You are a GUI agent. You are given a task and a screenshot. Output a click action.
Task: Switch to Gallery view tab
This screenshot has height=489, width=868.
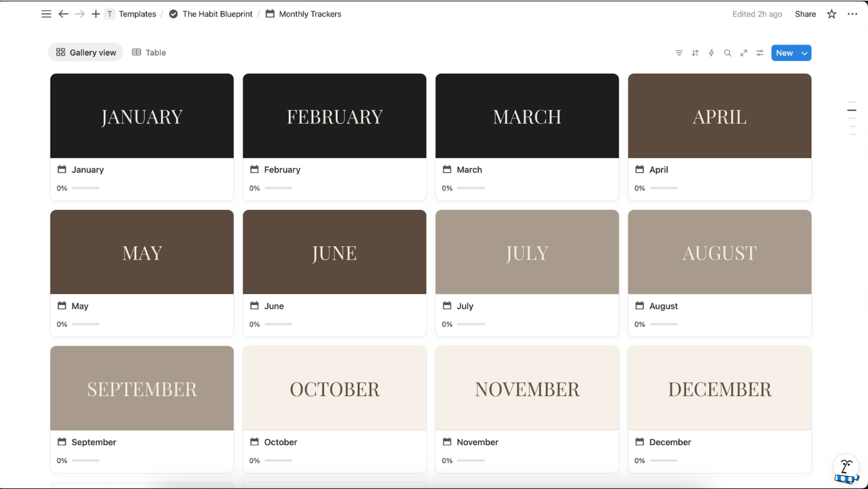coord(86,52)
